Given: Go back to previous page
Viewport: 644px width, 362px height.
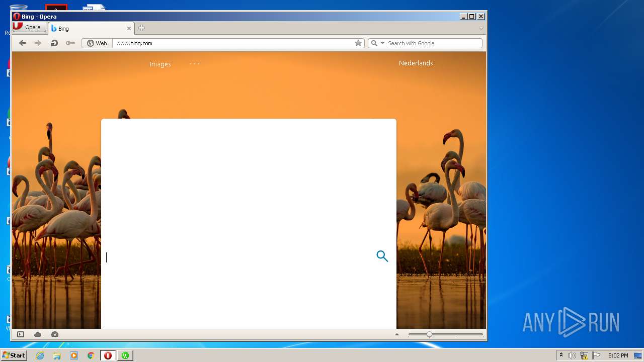Looking at the screenshot, I should tap(22, 43).
